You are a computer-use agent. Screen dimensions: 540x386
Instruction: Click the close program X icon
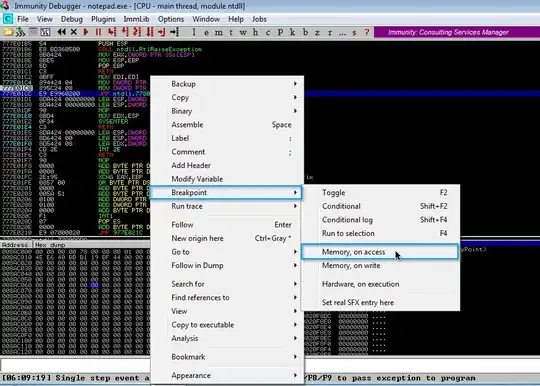click(74, 32)
